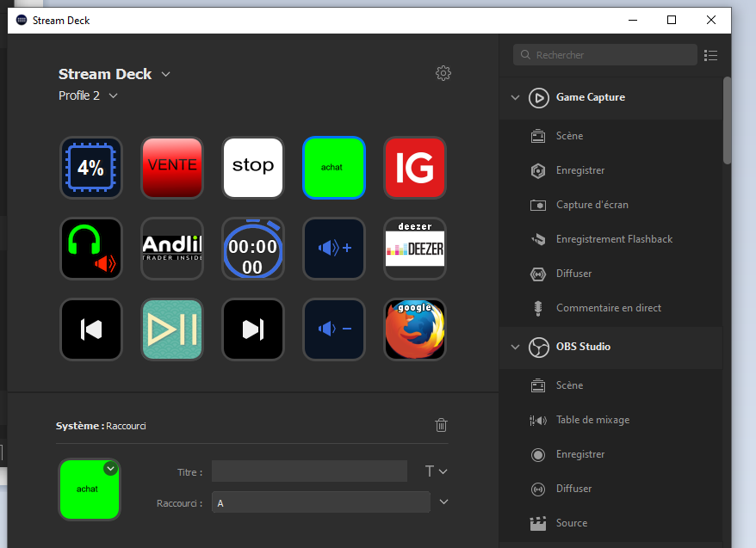
Task: Click the red VENTE key
Action: [172, 168]
